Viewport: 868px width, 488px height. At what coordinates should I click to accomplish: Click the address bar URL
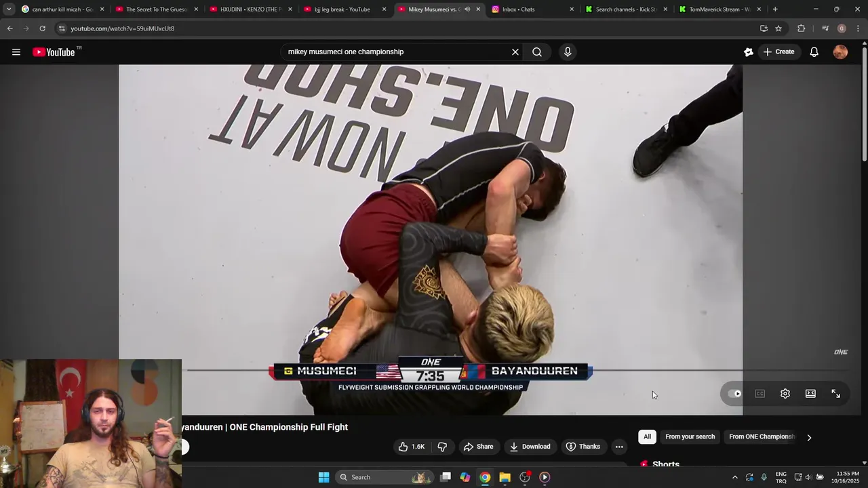(x=123, y=28)
